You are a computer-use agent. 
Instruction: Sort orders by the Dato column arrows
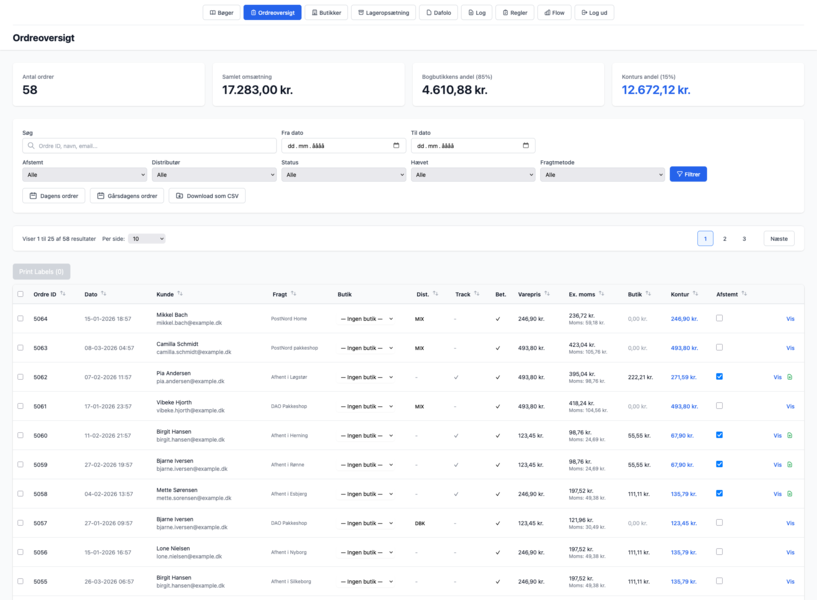coord(104,294)
